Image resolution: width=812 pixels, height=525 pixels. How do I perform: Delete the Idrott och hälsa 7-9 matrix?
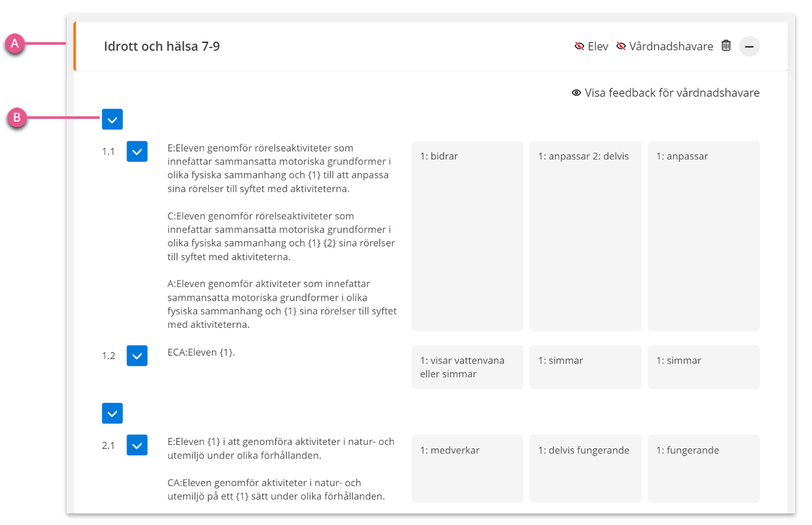[726, 46]
